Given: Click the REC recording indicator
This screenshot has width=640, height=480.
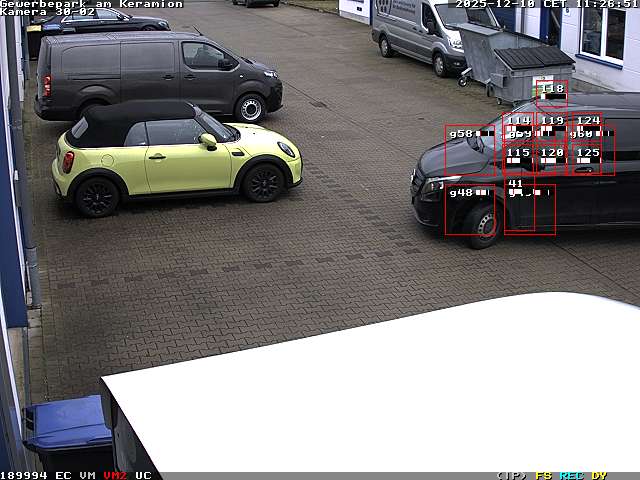Looking at the screenshot, I should [x=571, y=475].
